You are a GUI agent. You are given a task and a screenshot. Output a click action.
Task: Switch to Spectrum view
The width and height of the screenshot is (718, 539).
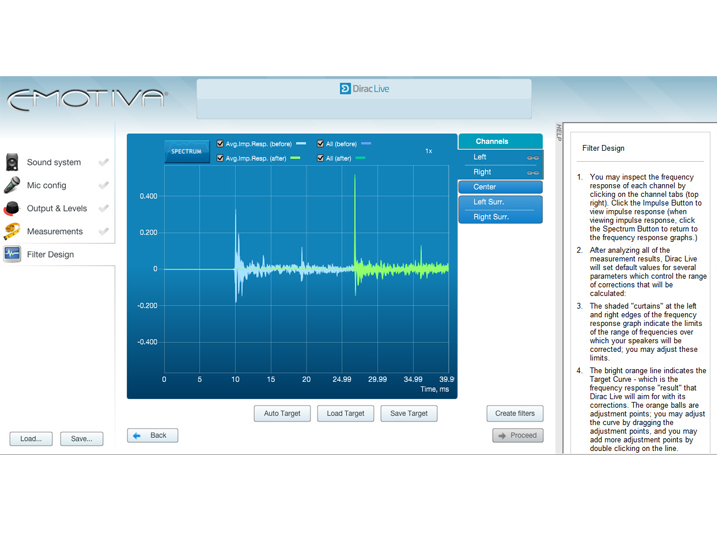pyautogui.click(x=186, y=151)
